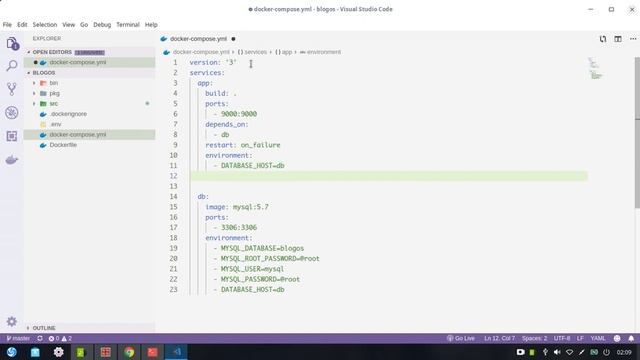Open the Extensions view
Image resolution: width=640 pixels, height=360 pixels.
pyautogui.click(x=12, y=136)
